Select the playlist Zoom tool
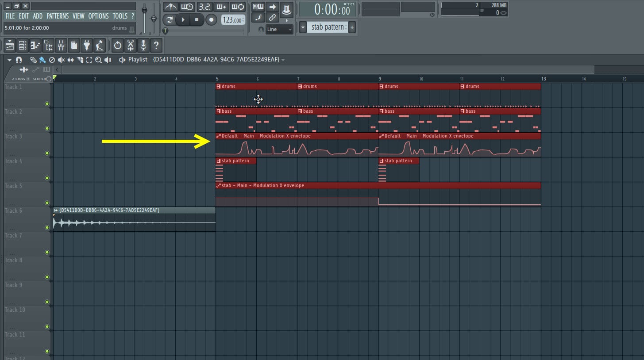 pyautogui.click(x=98, y=60)
